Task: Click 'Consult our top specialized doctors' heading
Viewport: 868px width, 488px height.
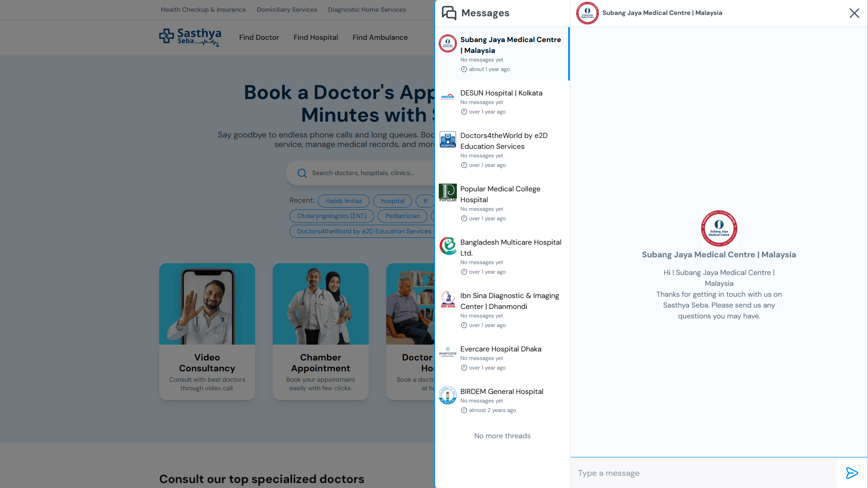Action: tap(261, 479)
